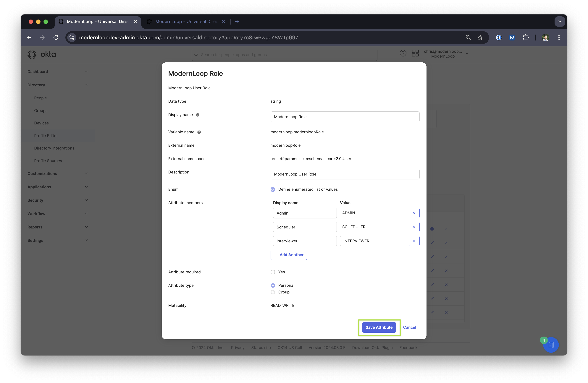
Task: Go back with the browser back arrow
Action: tap(29, 38)
